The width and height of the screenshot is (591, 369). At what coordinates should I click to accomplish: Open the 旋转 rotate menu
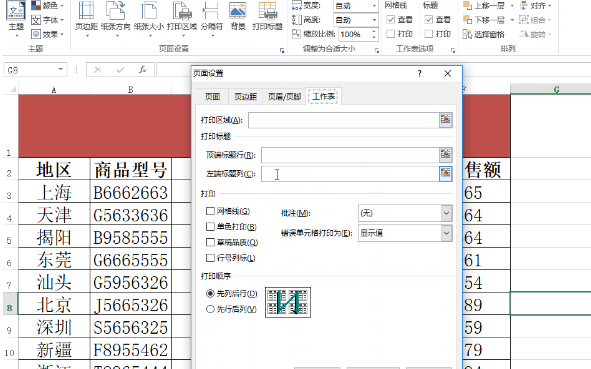(536, 34)
